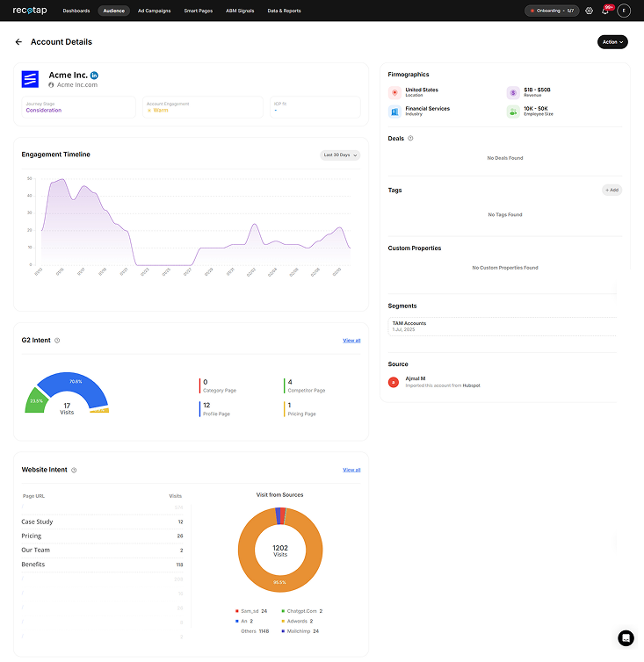644x662 pixels.
Task: Click View all in G2 Intent
Action: [351, 340]
